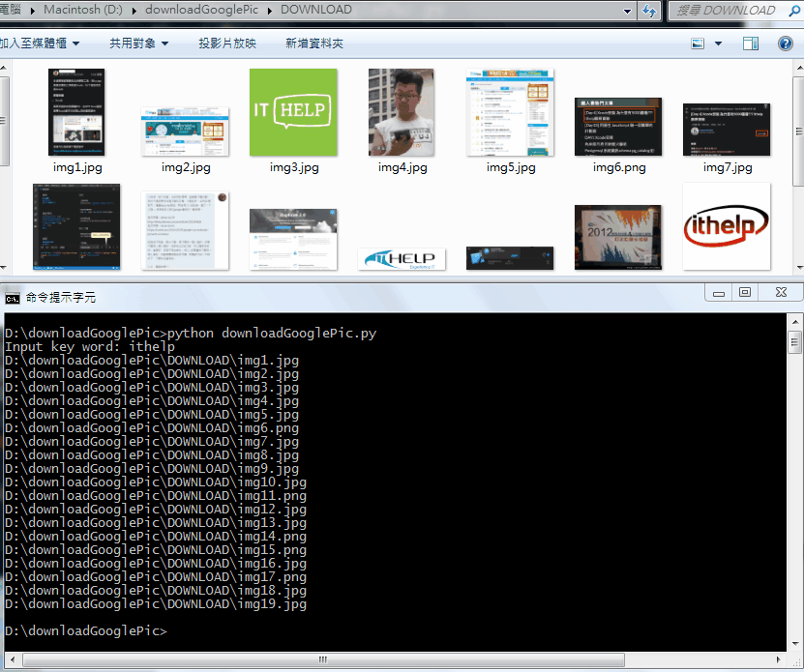Viewport: 804px width, 672px height.
Task: Click the python downloadGooglePic.py command line
Action: click(191, 334)
